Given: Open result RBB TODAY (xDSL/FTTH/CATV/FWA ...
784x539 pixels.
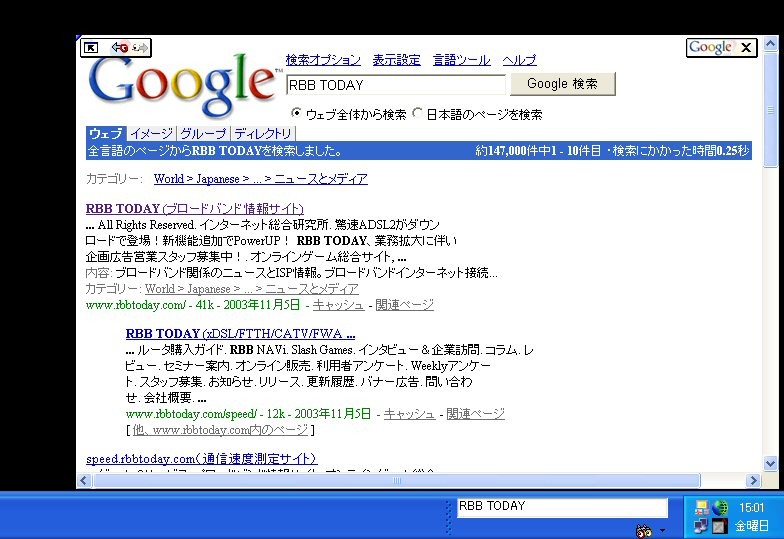Looking at the screenshot, I should click(x=240, y=334).
